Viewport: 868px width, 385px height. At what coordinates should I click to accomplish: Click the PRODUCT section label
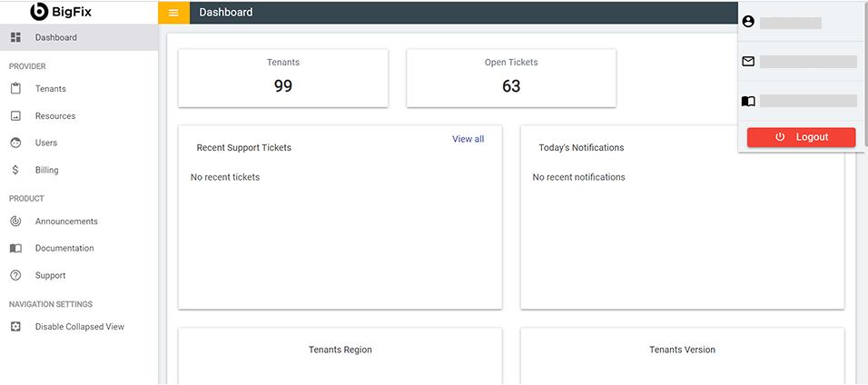[26, 198]
